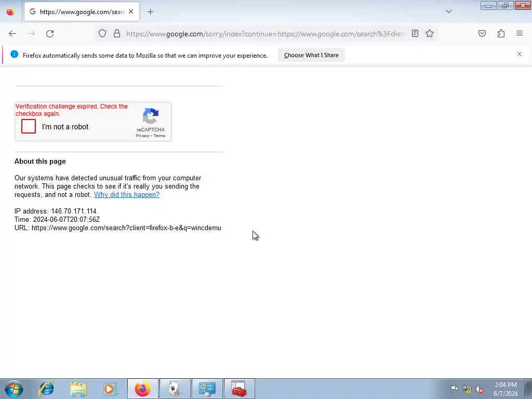Open Control Panel taskbar window
Image resolution: width=532 pixels, height=399 pixels.
(x=207, y=389)
